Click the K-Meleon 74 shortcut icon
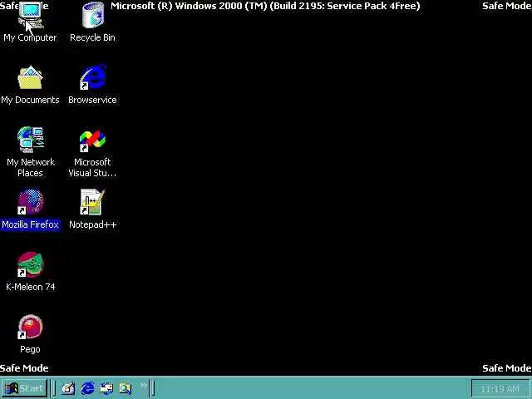The width and height of the screenshot is (532, 399). click(31, 264)
